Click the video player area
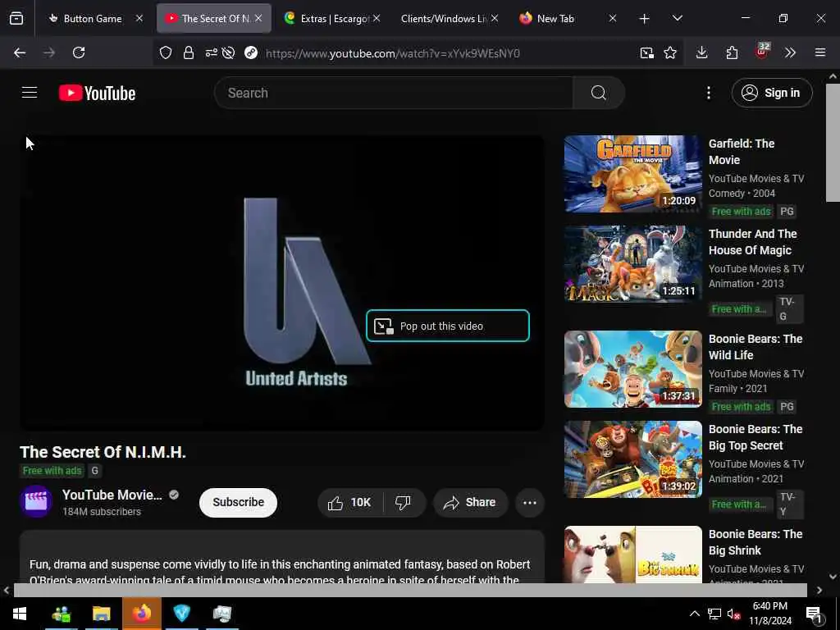The height and width of the screenshot is (630, 840). point(282,283)
